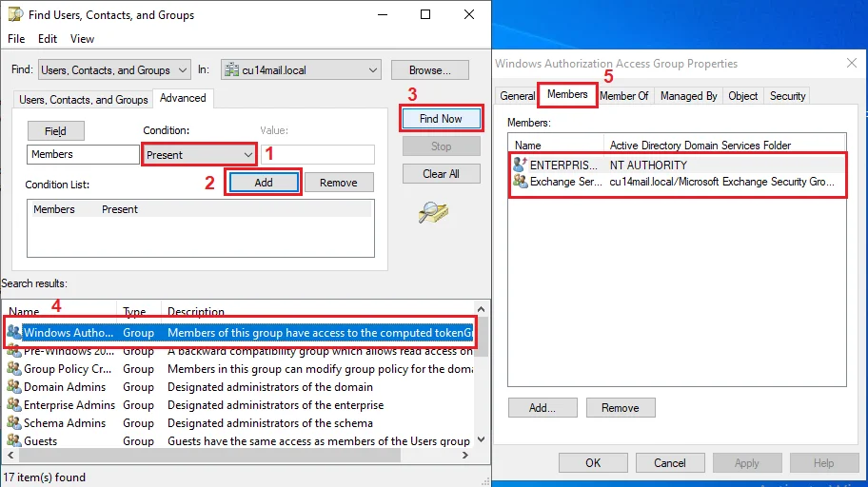Click Clear All button

[x=442, y=174]
